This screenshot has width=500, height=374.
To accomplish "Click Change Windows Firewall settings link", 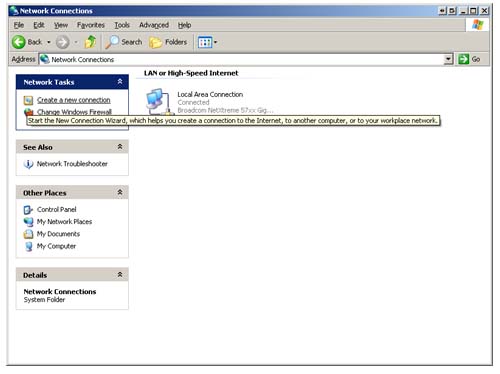I will [74, 112].
